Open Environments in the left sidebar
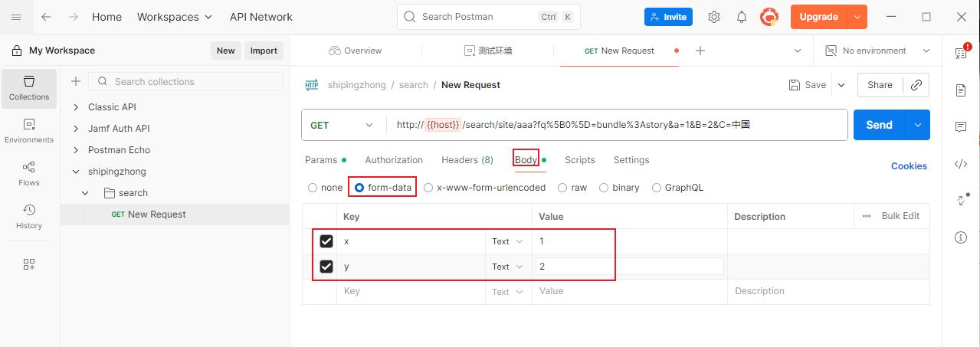 (29, 131)
